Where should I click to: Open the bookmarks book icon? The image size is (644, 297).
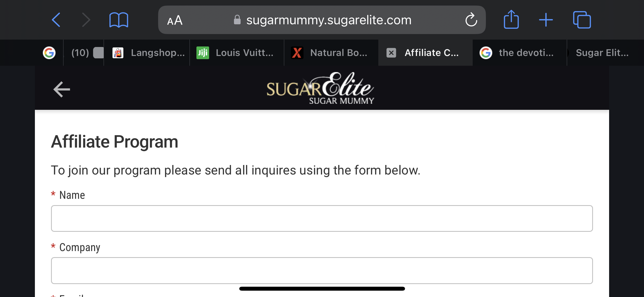pyautogui.click(x=119, y=20)
